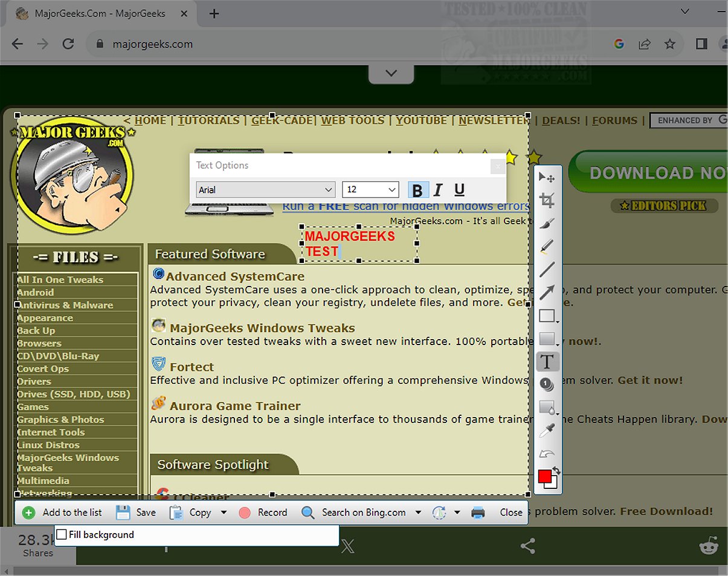Select the Blur area tool

point(547,407)
